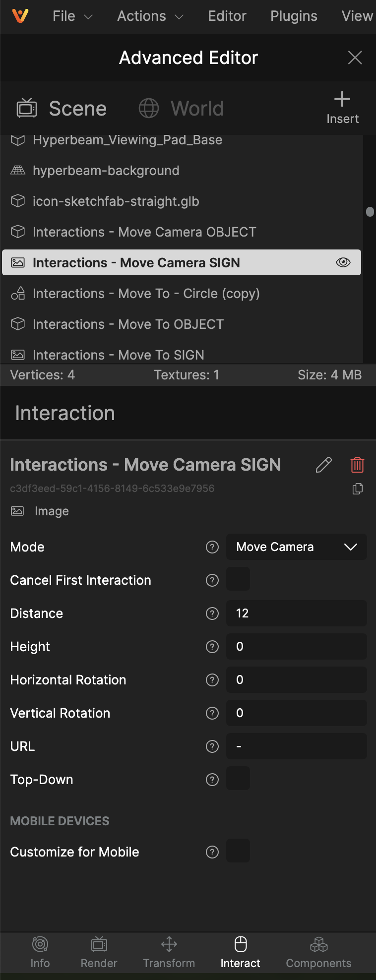The width and height of the screenshot is (376, 980).
Task: Expand the Actions menu
Action: pos(151,16)
